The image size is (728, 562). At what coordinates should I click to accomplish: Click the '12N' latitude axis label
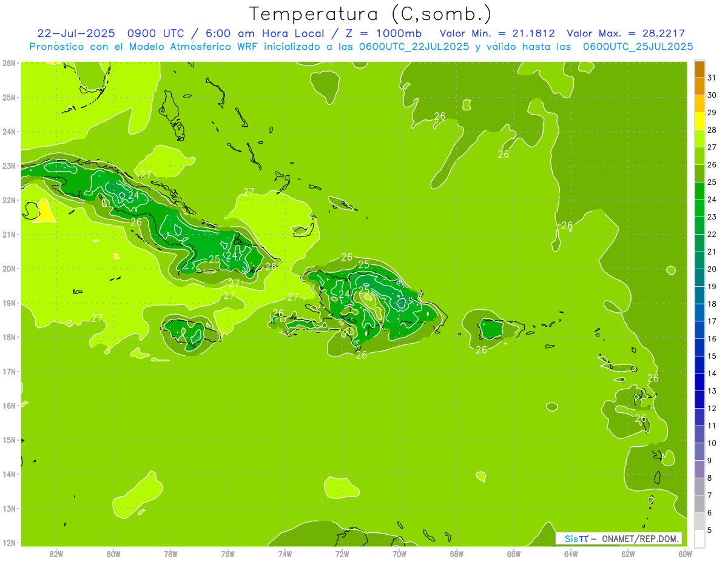pyautogui.click(x=9, y=542)
